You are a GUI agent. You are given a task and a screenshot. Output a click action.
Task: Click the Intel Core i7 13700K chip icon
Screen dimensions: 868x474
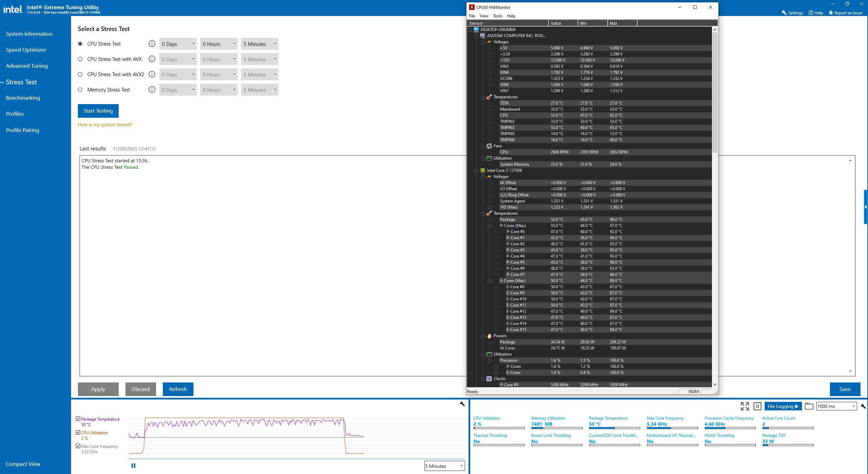pyautogui.click(x=483, y=170)
